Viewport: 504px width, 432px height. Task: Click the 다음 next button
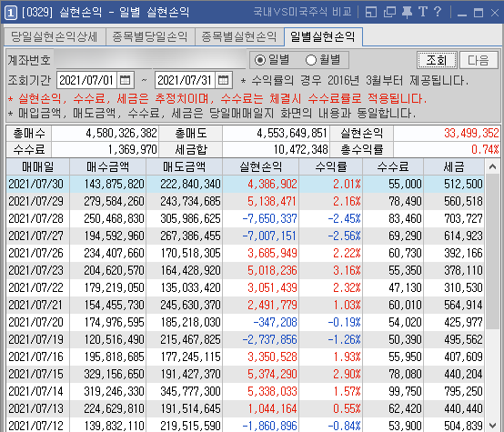point(479,60)
